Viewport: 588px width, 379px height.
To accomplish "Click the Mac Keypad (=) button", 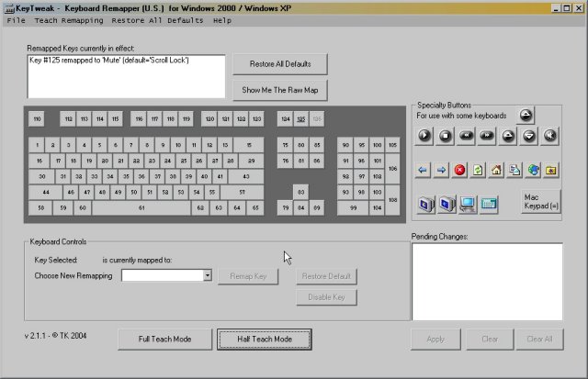I will pyautogui.click(x=541, y=202).
